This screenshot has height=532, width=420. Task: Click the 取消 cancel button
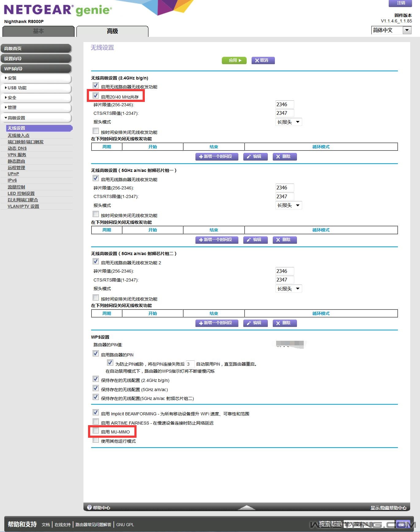point(263,60)
